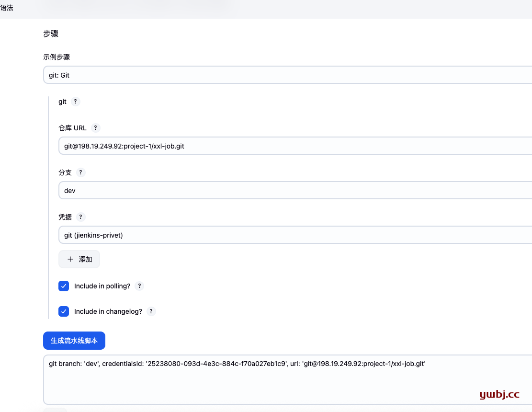
Task: Click the generated pipeline script text area
Action: coord(287,380)
